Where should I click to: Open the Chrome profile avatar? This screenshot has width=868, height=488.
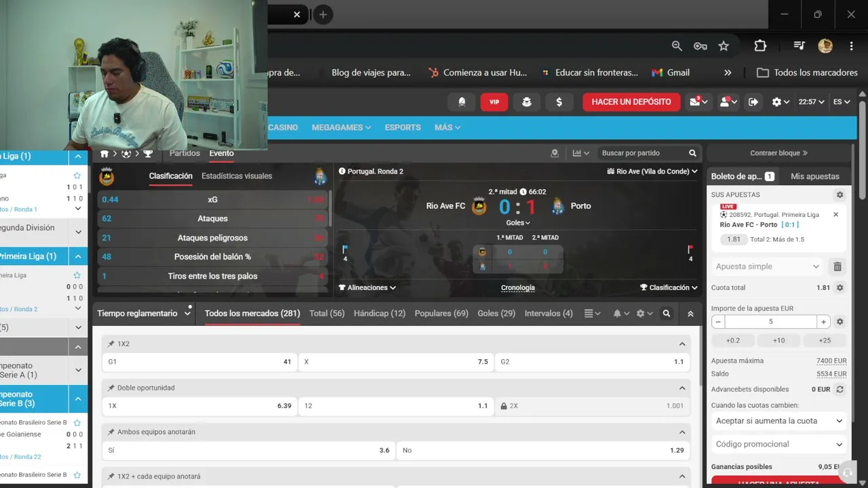[x=825, y=45]
